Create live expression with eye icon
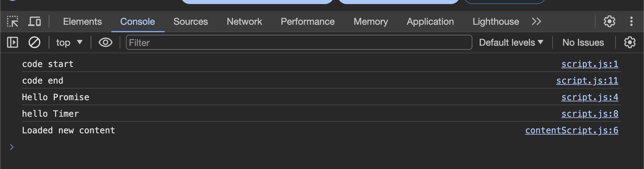The image size is (644, 169). (x=106, y=42)
